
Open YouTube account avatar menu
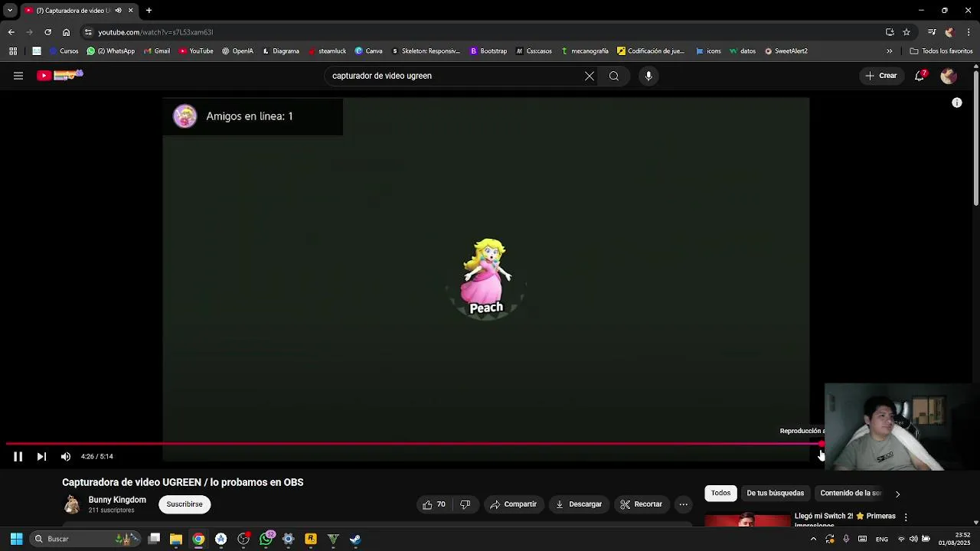pos(949,76)
